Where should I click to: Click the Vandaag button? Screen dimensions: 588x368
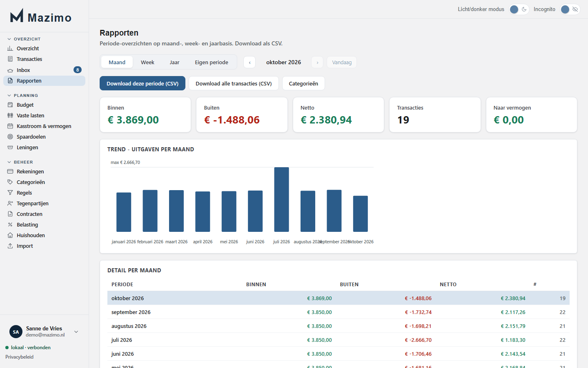(x=342, y=63)
